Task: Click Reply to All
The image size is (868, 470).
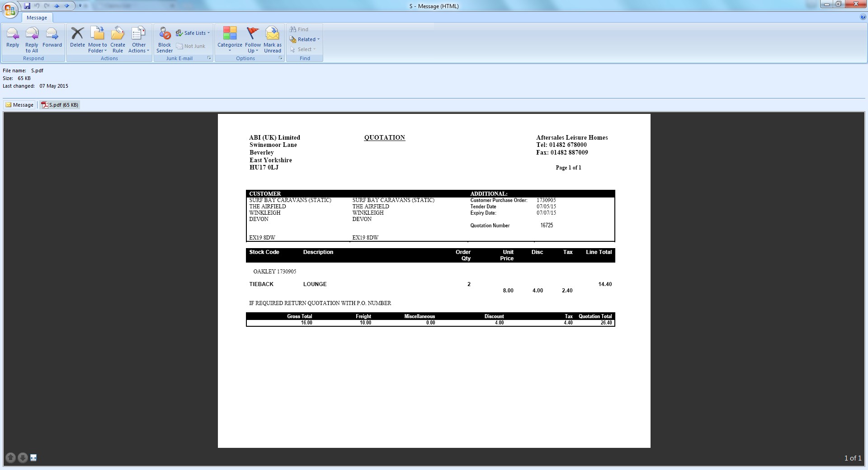Action: pyautogui.click(x=32, y=39)
